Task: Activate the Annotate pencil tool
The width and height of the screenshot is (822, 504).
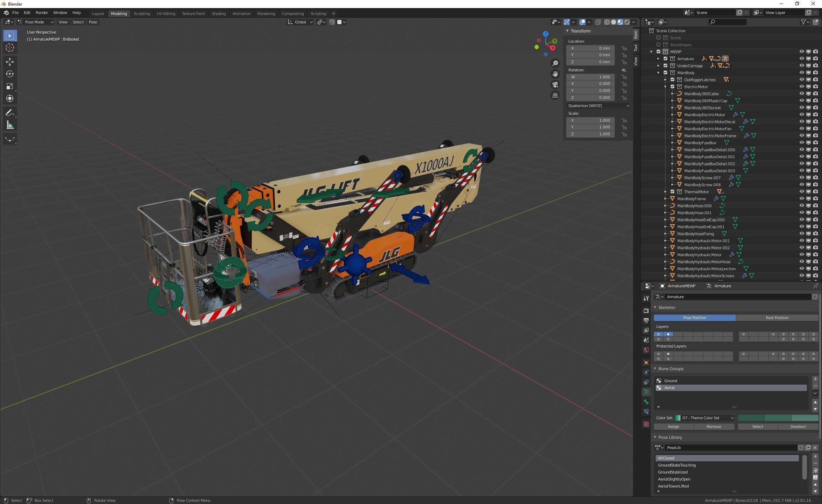Action: point(10,113)
